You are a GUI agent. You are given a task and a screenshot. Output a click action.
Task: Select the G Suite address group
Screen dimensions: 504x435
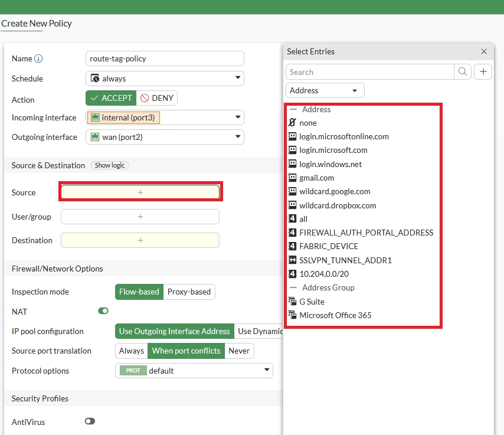coord(312,302)
